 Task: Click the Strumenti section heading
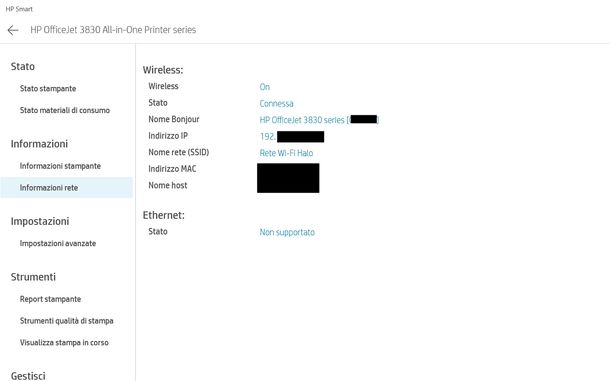33,277
